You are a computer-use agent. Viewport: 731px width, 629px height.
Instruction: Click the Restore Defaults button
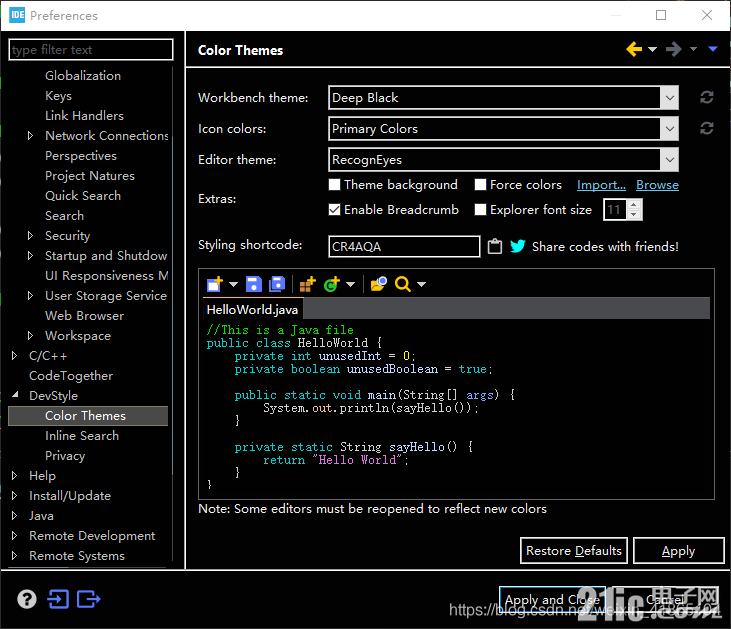coord(574,551)
